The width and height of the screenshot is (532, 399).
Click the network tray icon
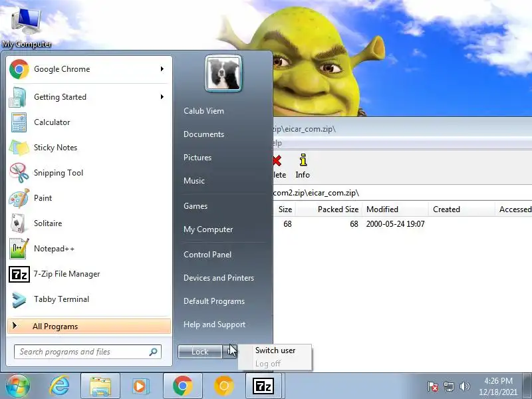pyautogui.click(x=448, y=386)
